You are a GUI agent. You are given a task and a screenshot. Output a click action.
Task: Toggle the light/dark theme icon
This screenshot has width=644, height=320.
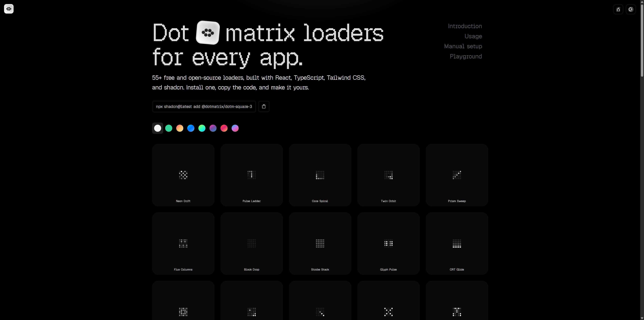pos(631,10)
